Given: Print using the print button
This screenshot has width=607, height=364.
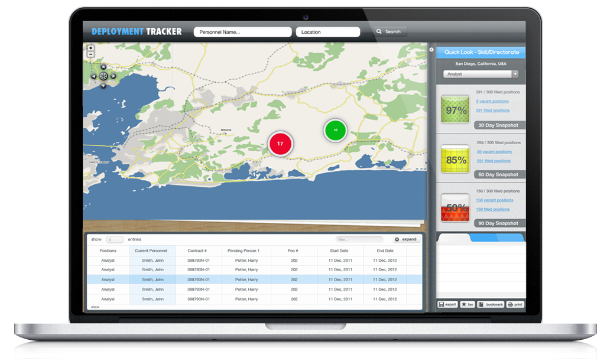Looking at the screenshot, I should point(515,304).
